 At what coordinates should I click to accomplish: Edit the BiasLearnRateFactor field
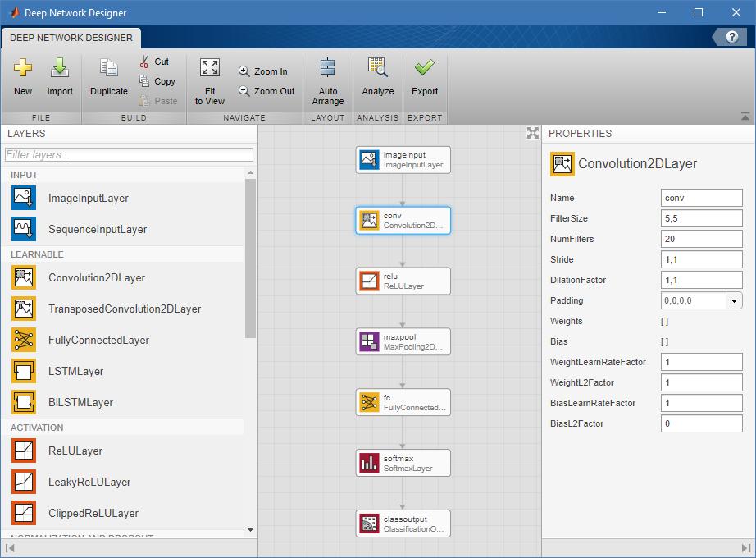point(702,403)
